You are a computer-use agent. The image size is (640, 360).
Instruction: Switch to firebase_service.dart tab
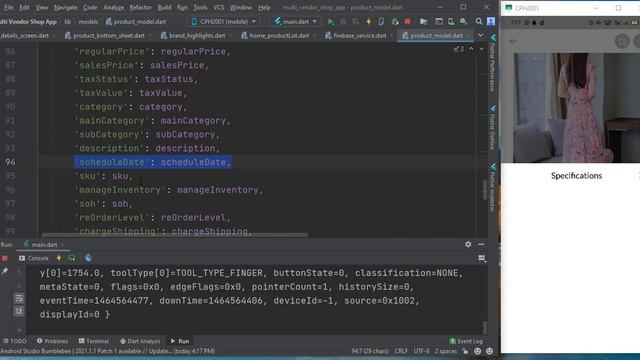[359, 36]
